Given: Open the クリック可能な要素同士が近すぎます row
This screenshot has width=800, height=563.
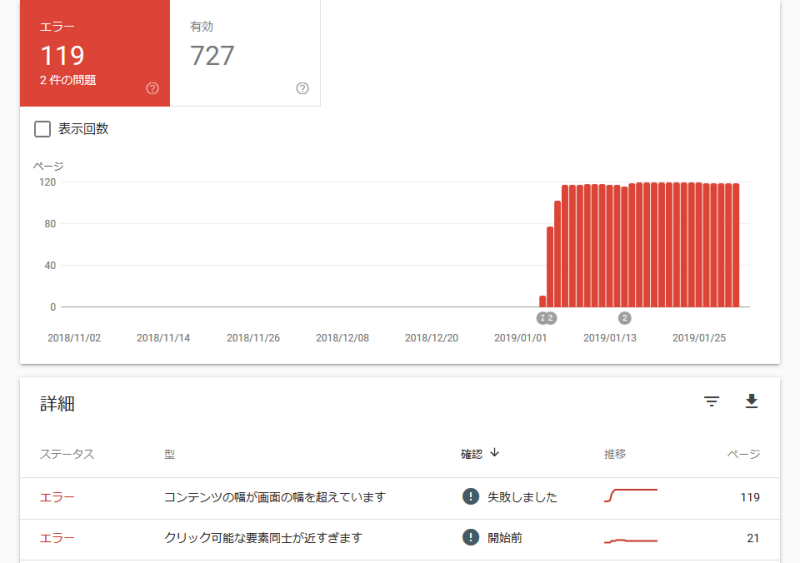Looking at the screenshot, I should (400, 538).
